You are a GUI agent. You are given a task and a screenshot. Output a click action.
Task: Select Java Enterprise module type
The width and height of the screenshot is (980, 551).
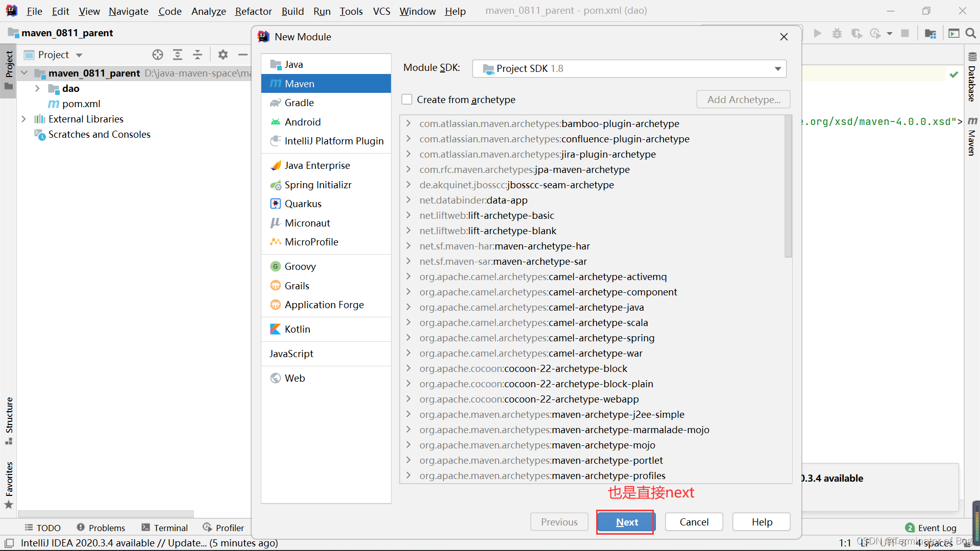coord(326,165)
